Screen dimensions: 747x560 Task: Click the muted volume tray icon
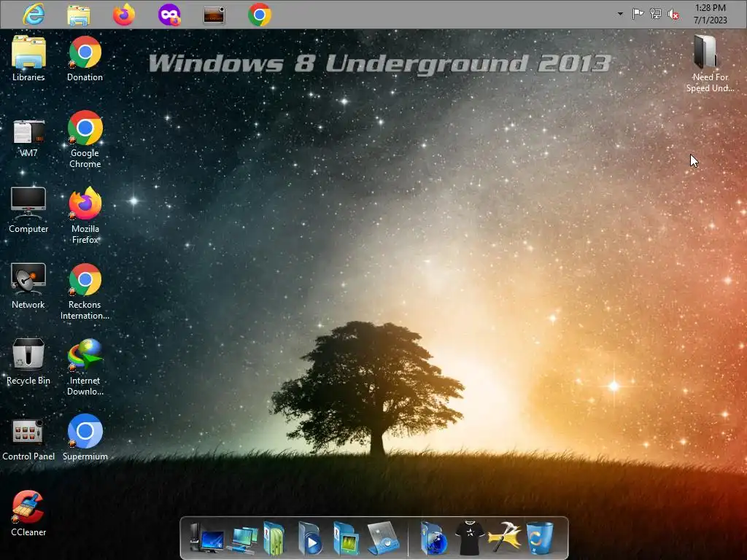(673, 15)
